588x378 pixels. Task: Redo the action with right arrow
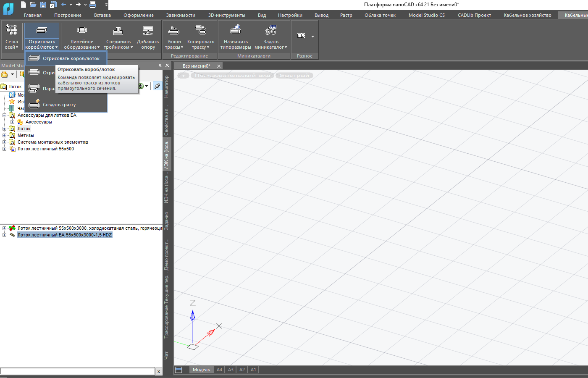coord(78,5)
